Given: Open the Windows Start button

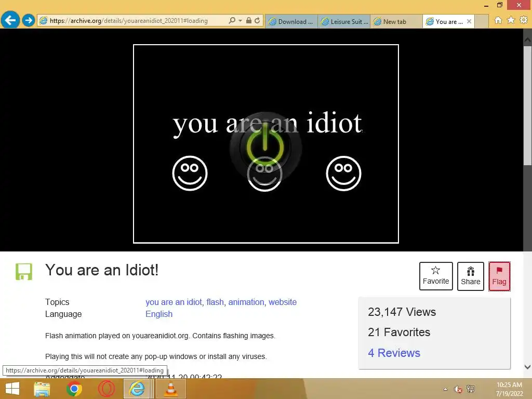Looking at the screenshot, I should coord(12,389).
